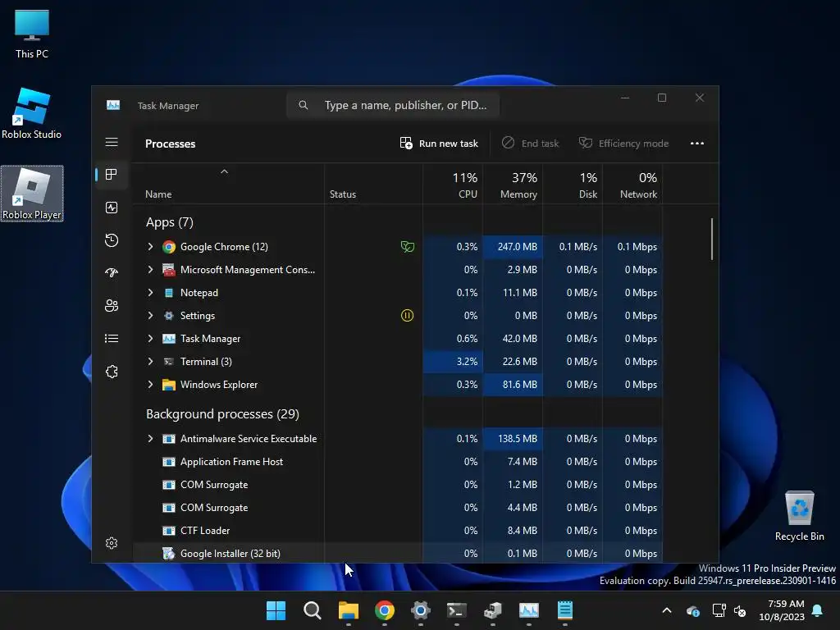The image size is (840, 630).
Task: Expand the Microsoft Management Console process group
Action: tap(151, 269)
